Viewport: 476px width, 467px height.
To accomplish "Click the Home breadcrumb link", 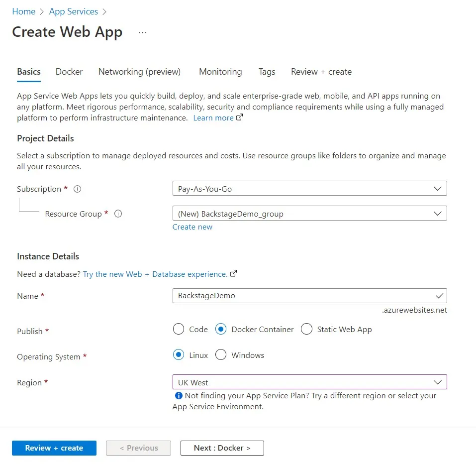I will 24,11.
